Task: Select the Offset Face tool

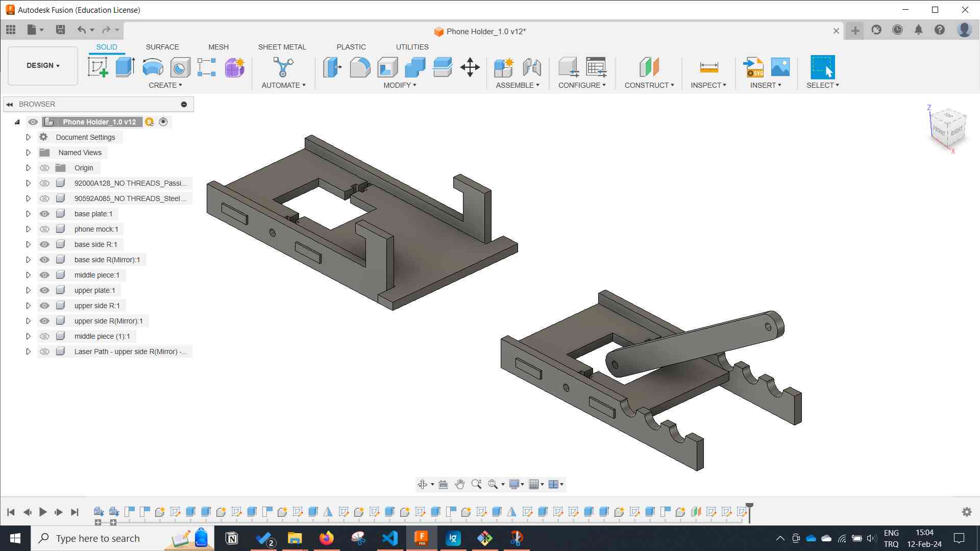Action: [443, 67]
